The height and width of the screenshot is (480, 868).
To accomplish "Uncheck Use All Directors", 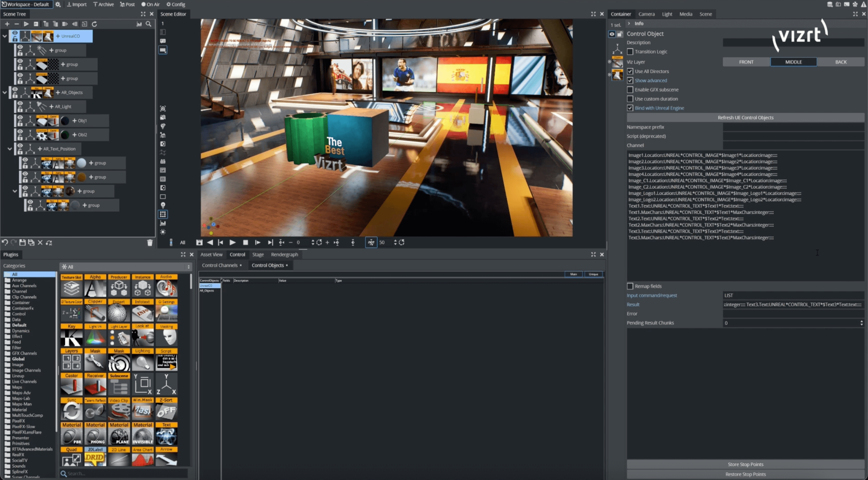I will 630,71.
